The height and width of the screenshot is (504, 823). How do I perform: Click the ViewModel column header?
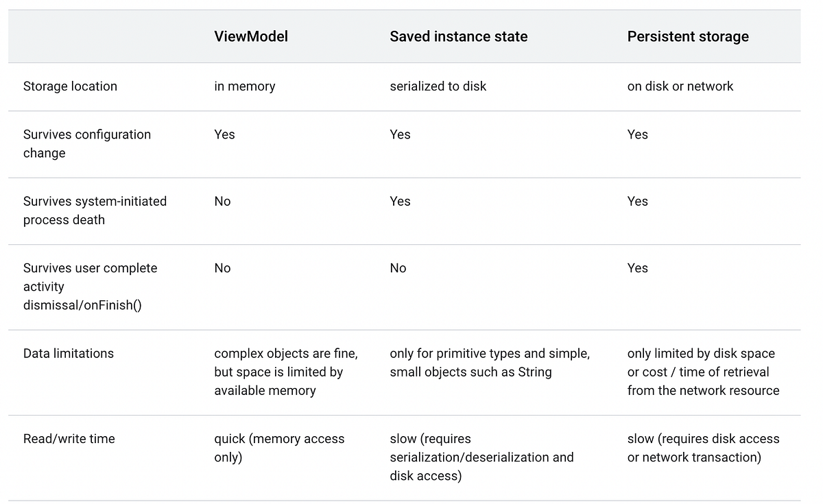[x=251, y=37]
